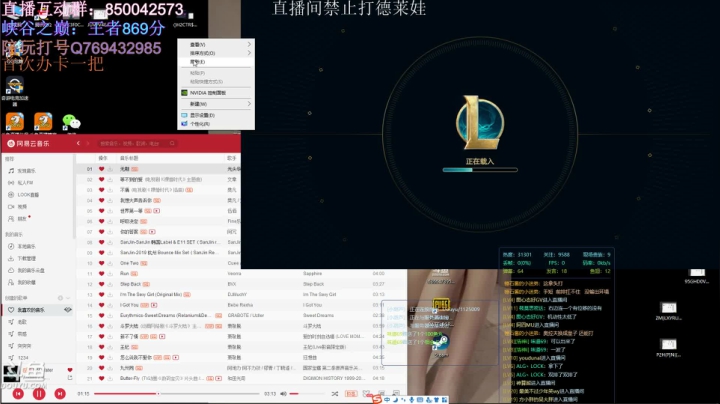Select the song row I'm The Sexy Girl

click(241, 295)
